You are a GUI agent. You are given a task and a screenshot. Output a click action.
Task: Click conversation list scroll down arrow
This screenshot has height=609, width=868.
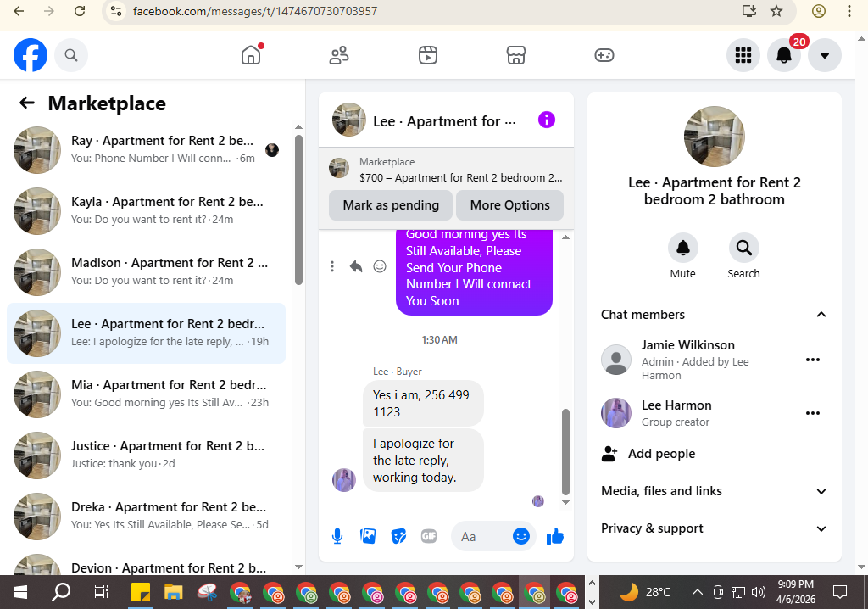click(299, 567)
